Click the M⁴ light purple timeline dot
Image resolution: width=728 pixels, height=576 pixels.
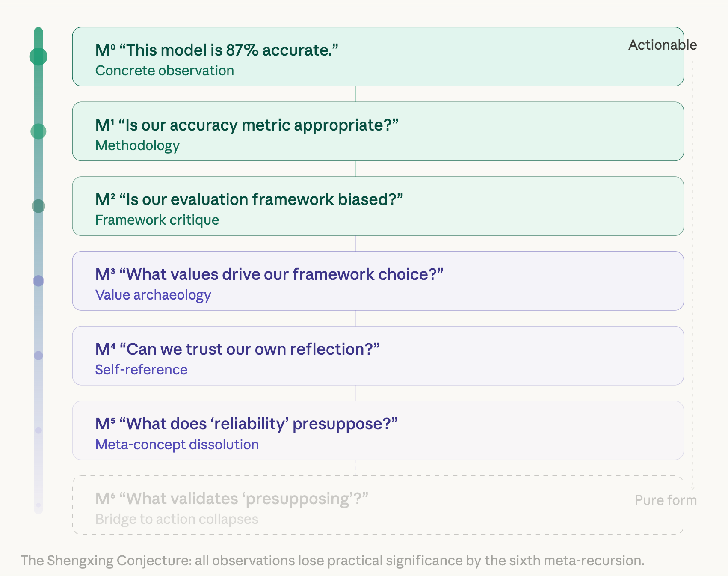pyautogui.click(x=38, y=356)
